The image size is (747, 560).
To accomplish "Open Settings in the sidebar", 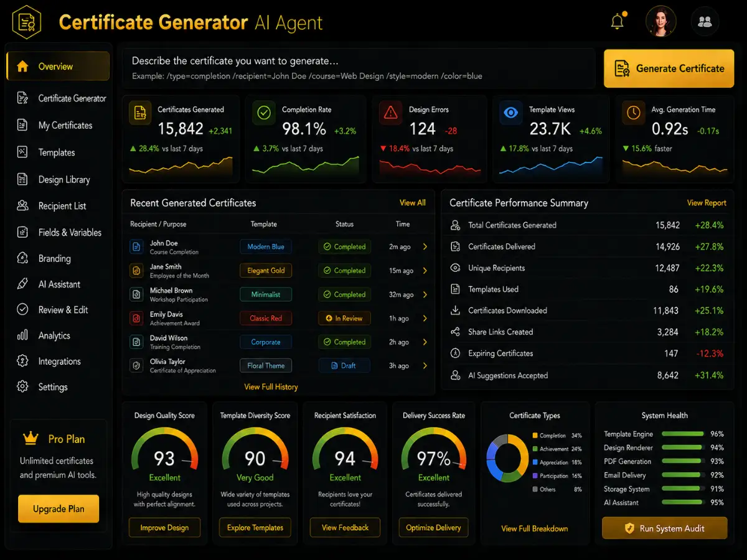I will [x=42, y=387].
